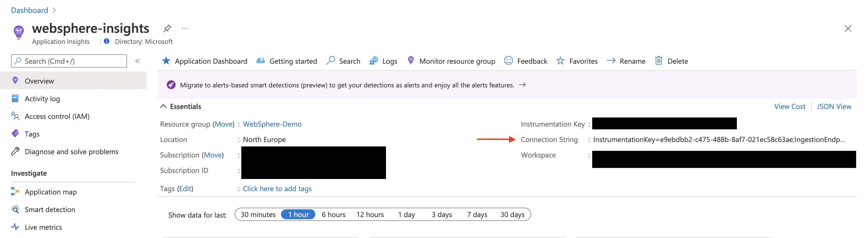This screenshot has width=868, height=238.
Task: Click the Getting started toolbar label
Action: pyautogui.click(x=293, y=61)
